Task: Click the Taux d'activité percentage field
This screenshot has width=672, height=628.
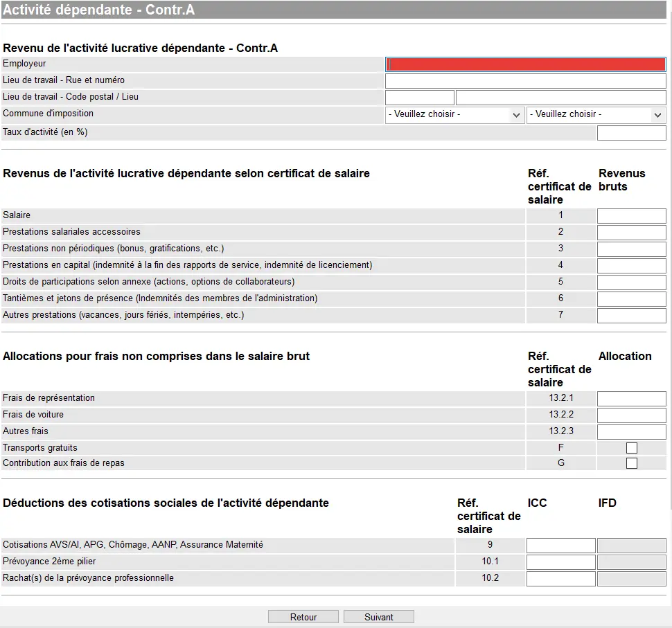Action: 631,133
